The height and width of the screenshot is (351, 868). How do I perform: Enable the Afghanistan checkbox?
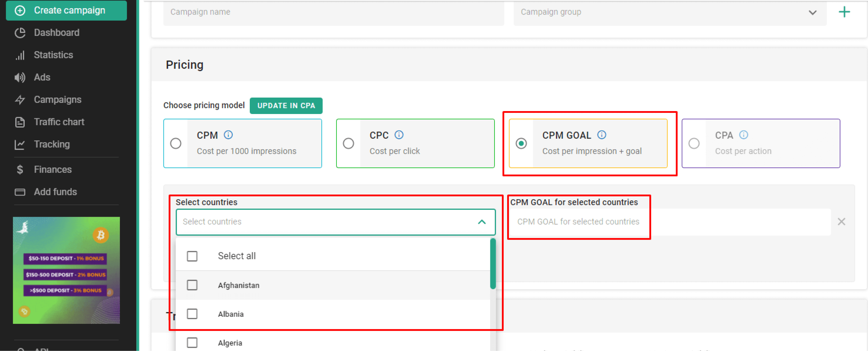point(192,285)
